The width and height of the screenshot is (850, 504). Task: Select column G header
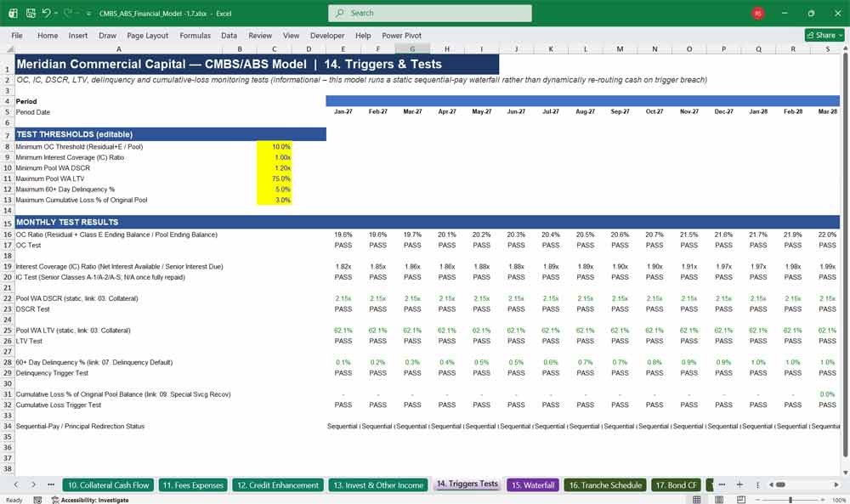(412, 49)
